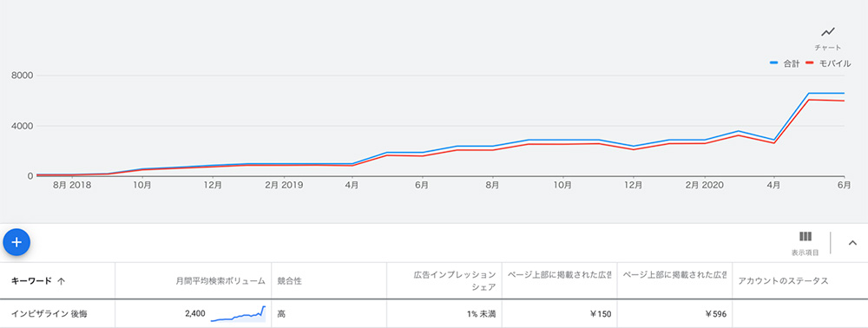Select the インビザライン 後悔 keyword row

coord(434,313)
